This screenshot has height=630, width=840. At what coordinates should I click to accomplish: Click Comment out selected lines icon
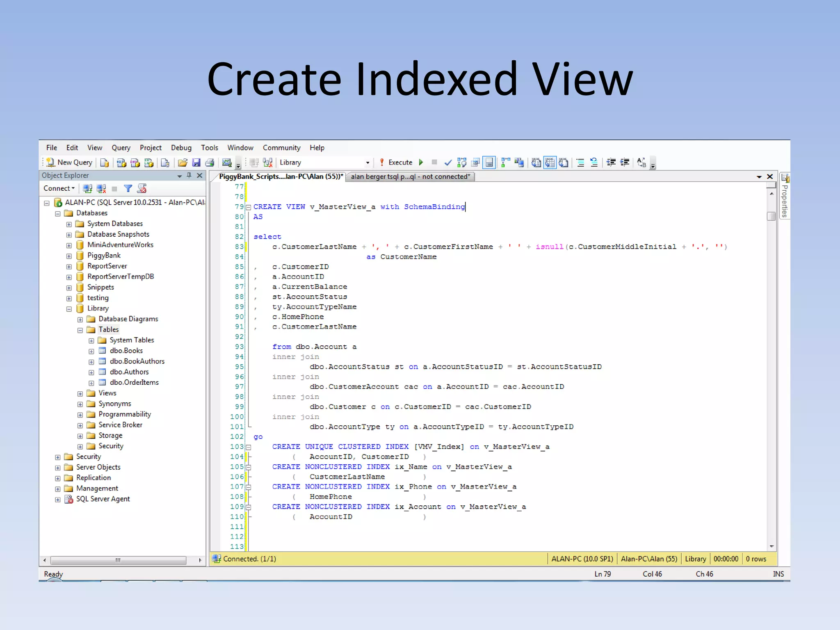pos(580,163)
